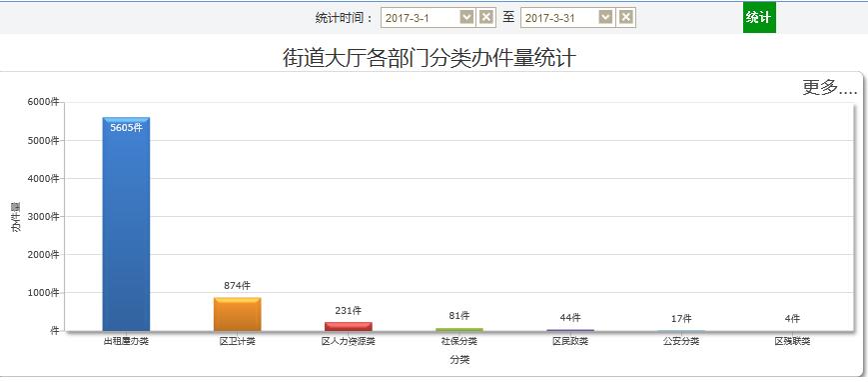Click the chart title 街道大厅各部门分类办件量统计
The image size is (868, 382).
pos(430,58)
